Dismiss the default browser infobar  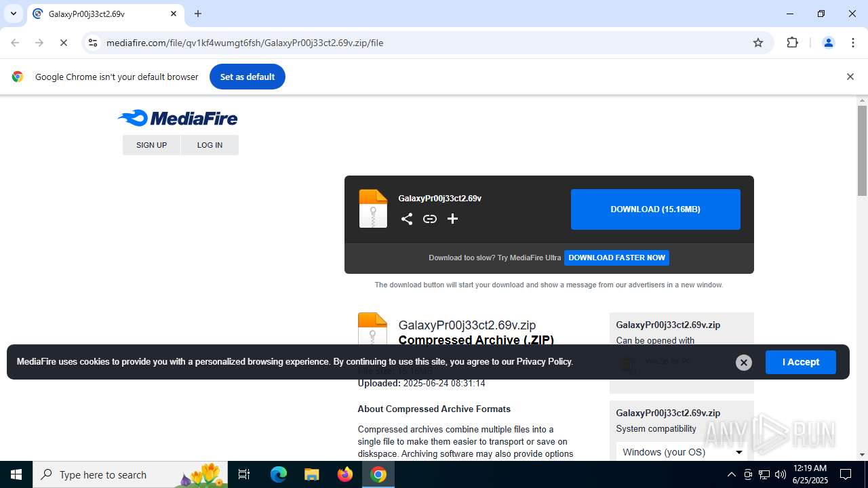(x=850, y=77)
